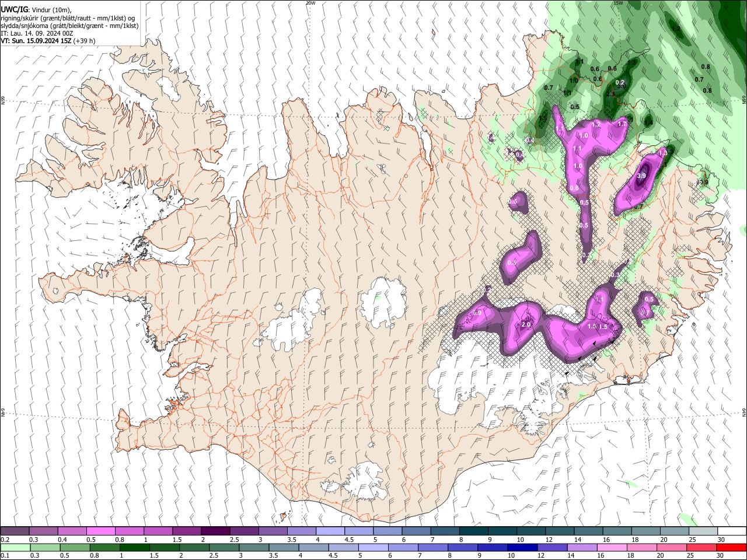Viewport: 747px width, 560px height.
Task: Click the 'rigning/skúrir (grænt/blátt/rautt' legend line
Action: [68, 17]
